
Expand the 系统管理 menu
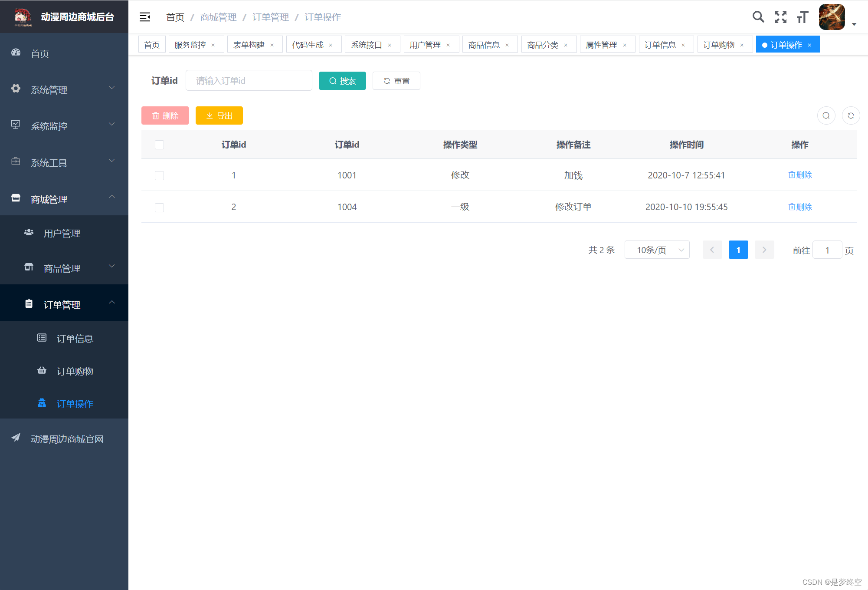tap(49, 90)
